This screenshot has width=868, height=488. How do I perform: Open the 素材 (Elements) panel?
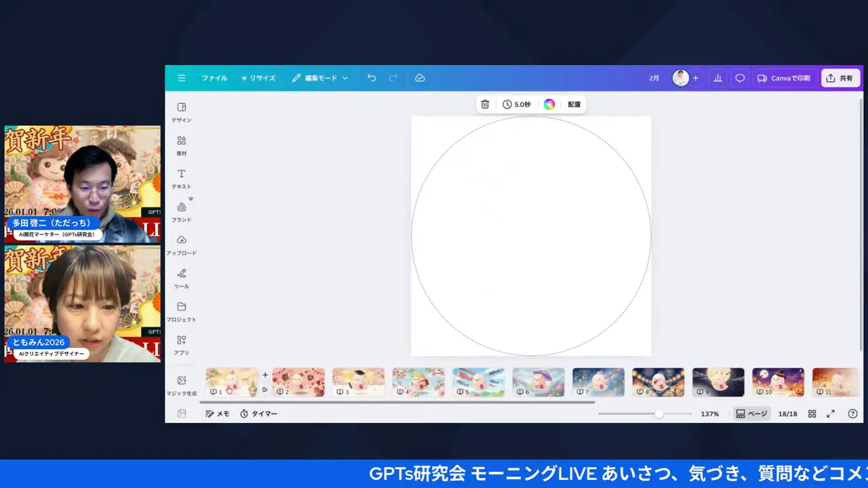pos(181,144)
